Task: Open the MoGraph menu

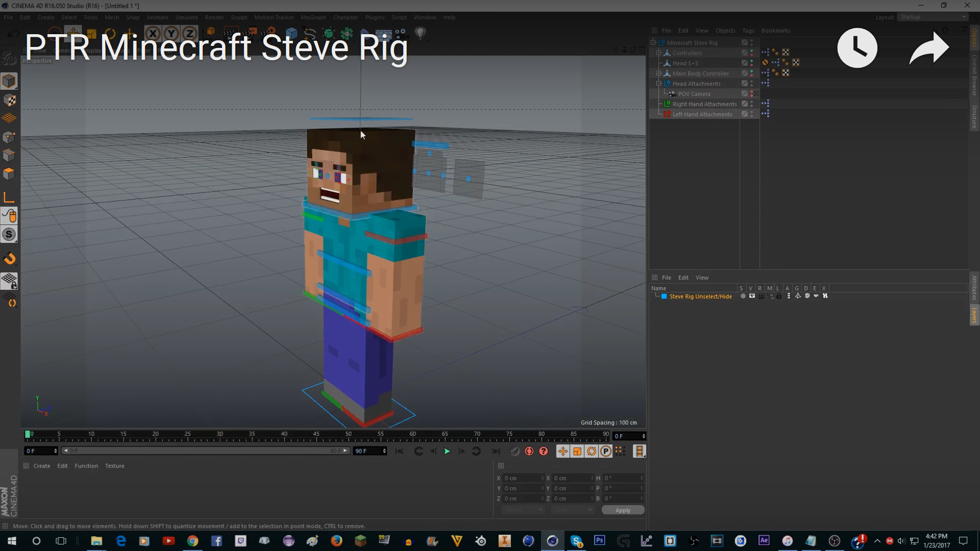Action: coord(313,17)
